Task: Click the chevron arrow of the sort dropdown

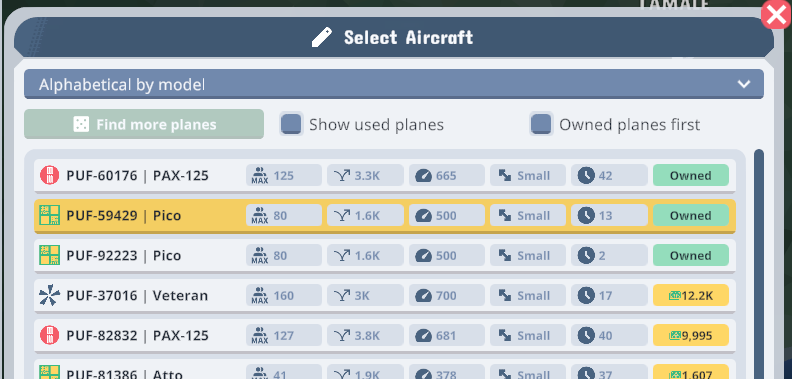Action: [x=744, y=84]
